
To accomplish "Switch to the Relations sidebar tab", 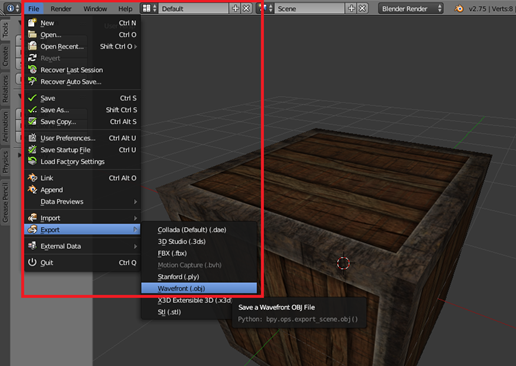I will (x=5, y=89).
